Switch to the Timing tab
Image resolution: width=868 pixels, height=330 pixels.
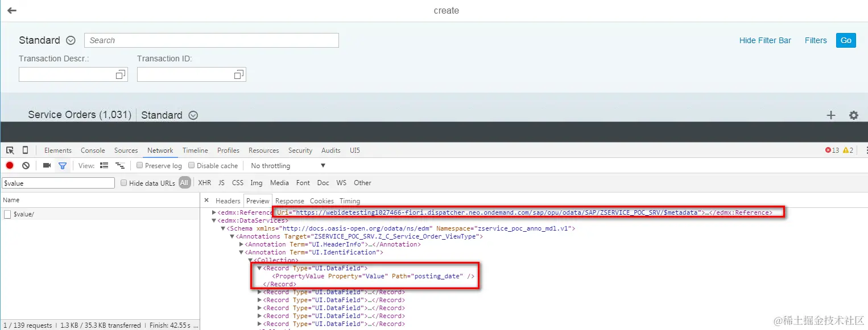(350, 201)
